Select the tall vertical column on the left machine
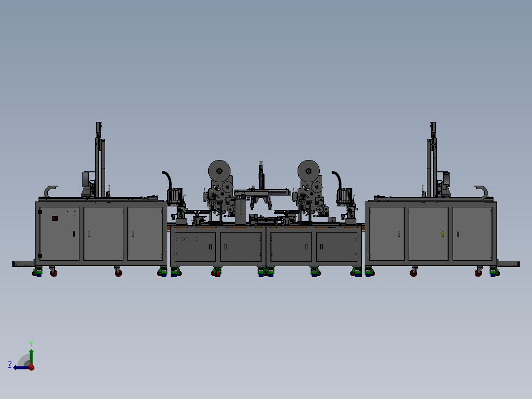Image resolution: width=532 pixels, height=399 pixels. click(99, 160)
